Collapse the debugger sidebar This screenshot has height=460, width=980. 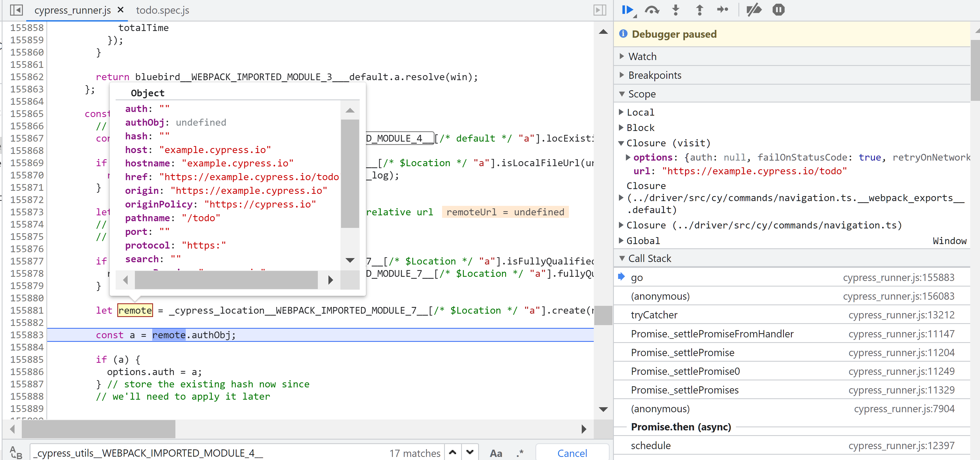click(600, 10)
